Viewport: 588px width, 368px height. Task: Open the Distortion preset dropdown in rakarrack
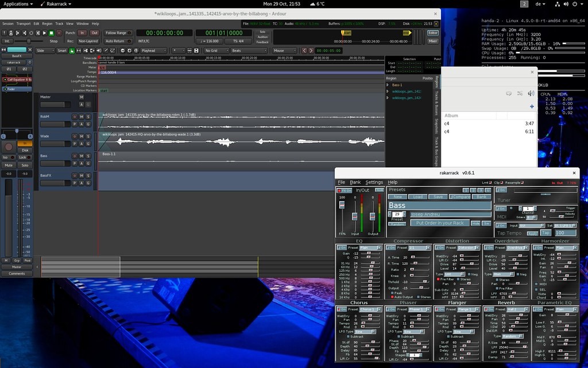[468, 248]
